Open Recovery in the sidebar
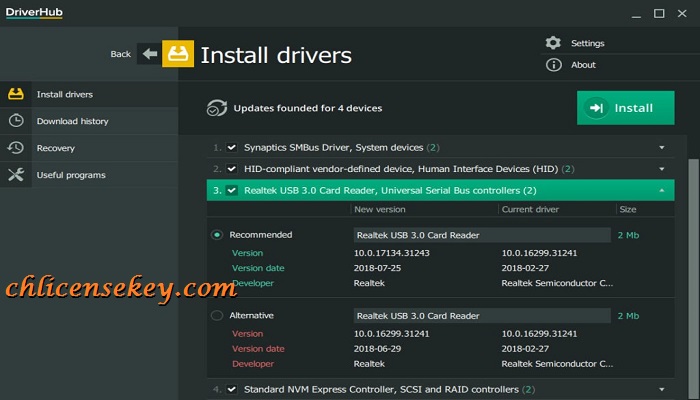 89,148
